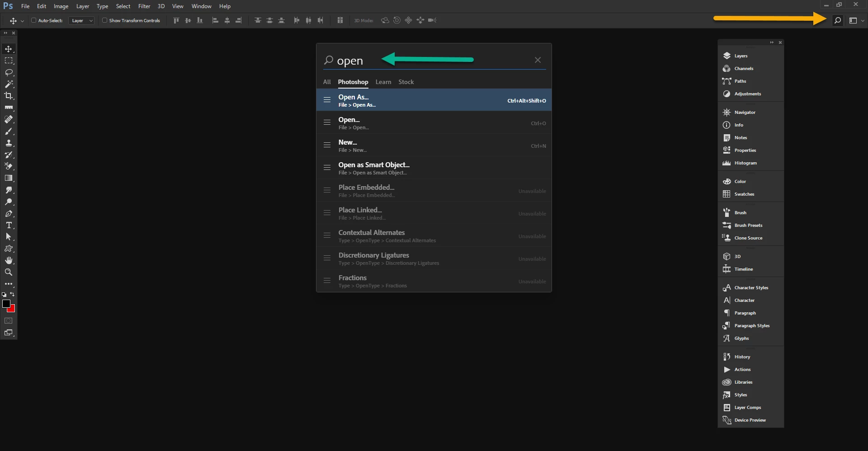Open the workspace switcher dropdown
Viewport: 868px width, 451px height.
point(856,20)
